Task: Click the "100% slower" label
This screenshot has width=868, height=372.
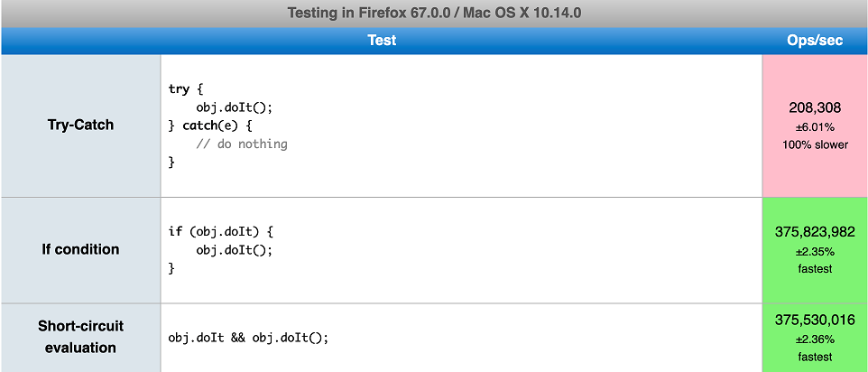Action: pyautogui.click(x=815, y=144)
